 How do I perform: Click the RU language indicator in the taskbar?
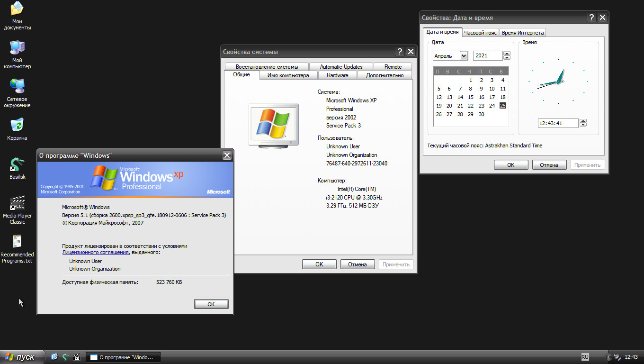click(x=586, y=357)
